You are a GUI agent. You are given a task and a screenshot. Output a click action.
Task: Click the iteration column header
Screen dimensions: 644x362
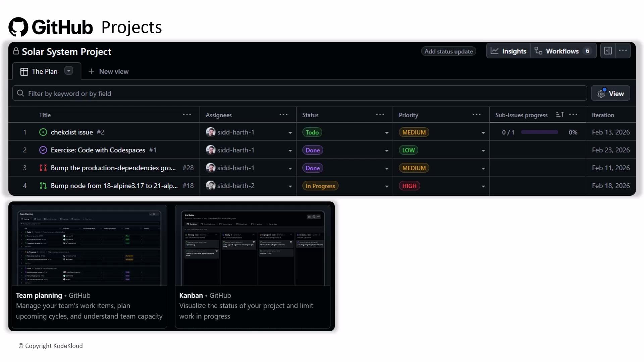coord(603,115)
